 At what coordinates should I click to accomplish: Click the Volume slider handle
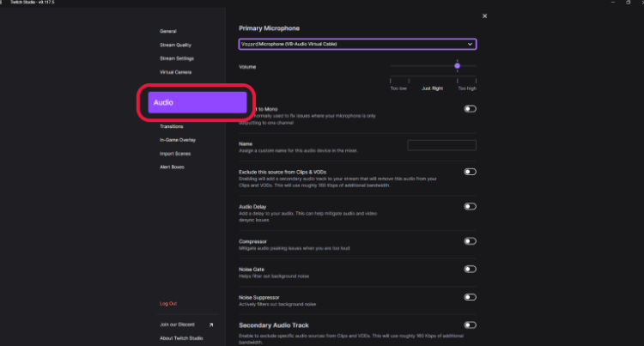(x=457, y=65)
